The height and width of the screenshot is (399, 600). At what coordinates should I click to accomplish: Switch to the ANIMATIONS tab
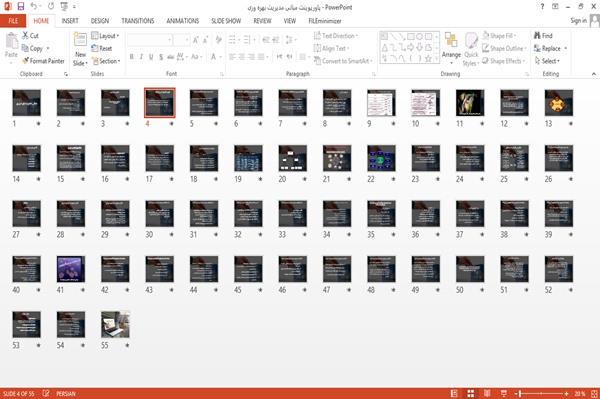coord(183,21)
